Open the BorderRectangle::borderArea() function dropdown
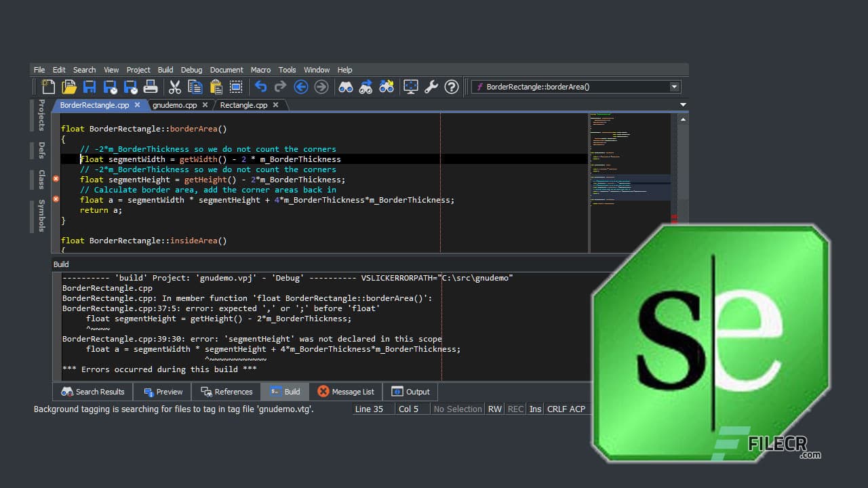Viewport: 868px width, 488px height. click(674, 86)
